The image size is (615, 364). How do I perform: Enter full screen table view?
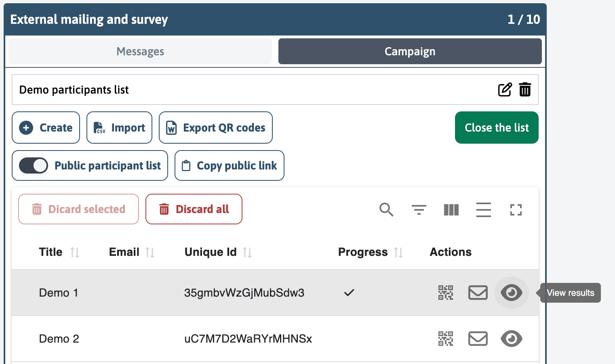[x=516, y=209]
